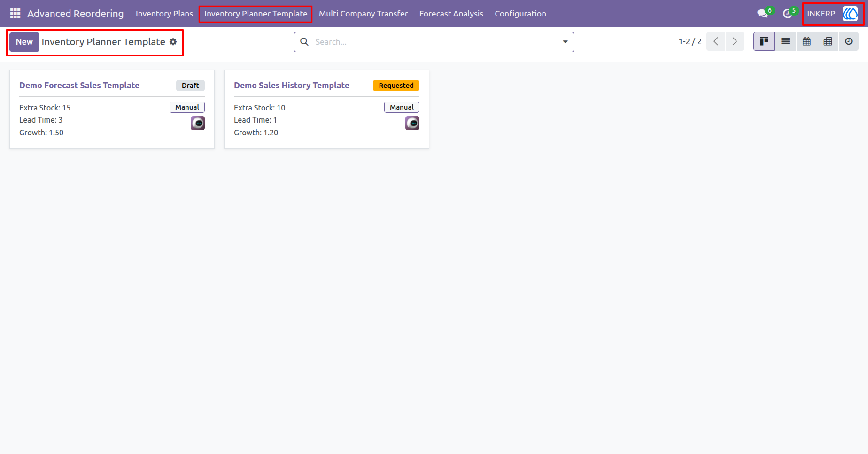Screen dimensions: 868x454
Task: Click the "Extra Stock: 10" text
Action: [x=260, y=108]
